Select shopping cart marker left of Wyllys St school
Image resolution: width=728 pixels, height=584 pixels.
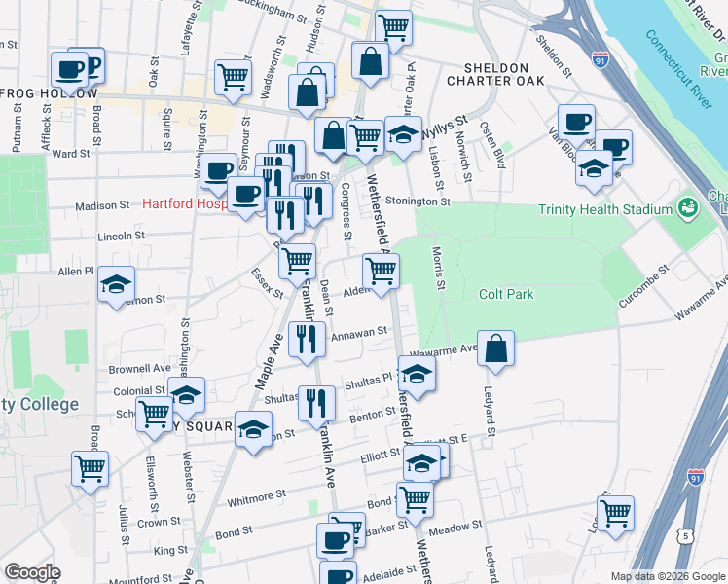coord(366,138)
